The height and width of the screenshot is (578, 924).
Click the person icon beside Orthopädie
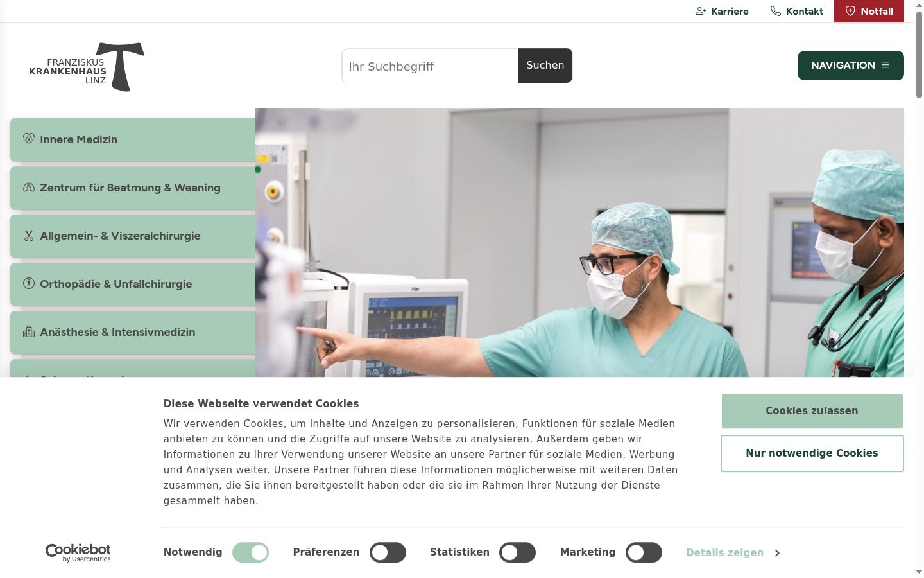[29, 283]
